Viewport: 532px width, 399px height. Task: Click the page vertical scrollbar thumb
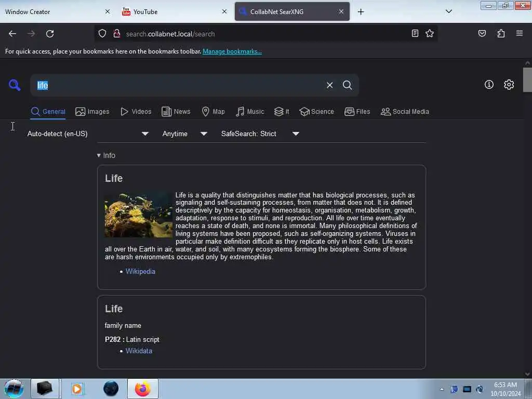527,79
